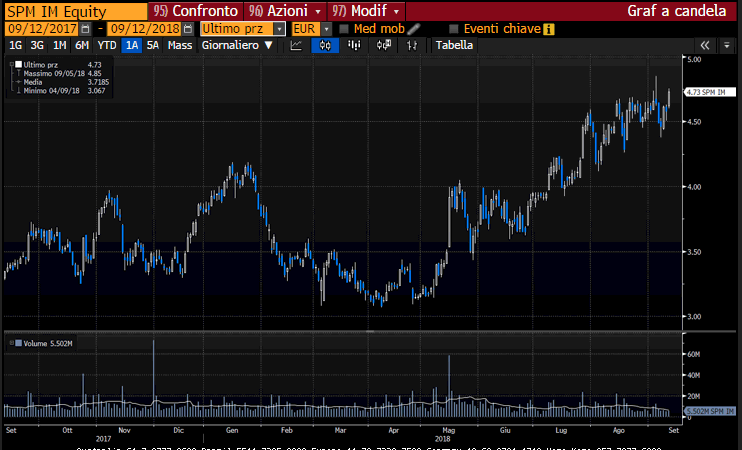The image size is (742, 450).
Task: Click the bar chart style icon
Action: tap(354, 45)
